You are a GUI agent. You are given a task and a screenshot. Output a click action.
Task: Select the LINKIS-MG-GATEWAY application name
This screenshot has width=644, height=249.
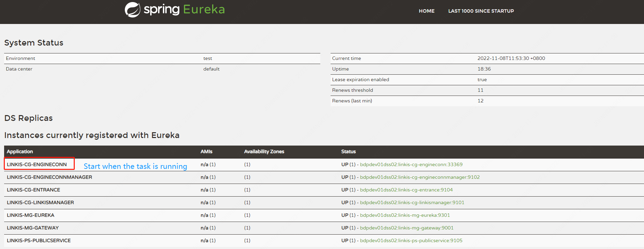[33, 228]
